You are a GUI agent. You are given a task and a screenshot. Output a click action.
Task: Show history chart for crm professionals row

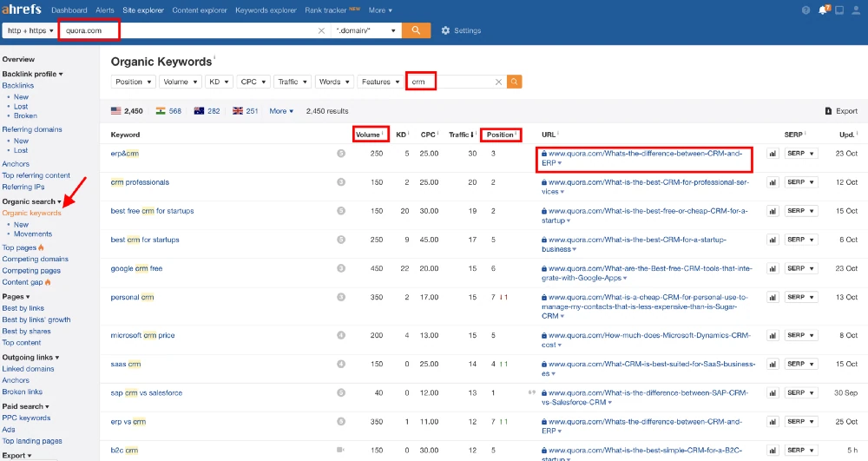pos(773,182)
